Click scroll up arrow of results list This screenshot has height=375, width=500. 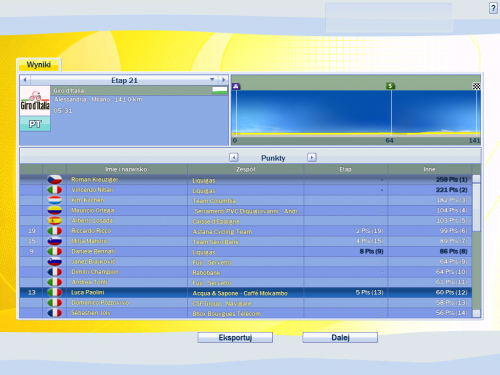pos(477,178)
